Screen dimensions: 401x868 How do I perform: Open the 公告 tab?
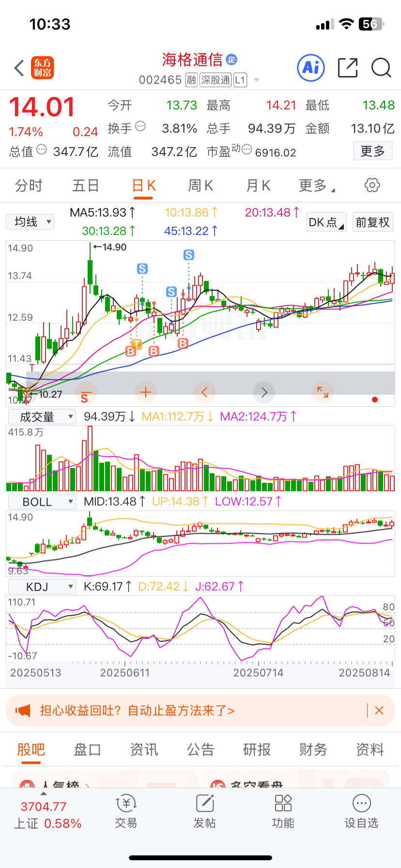coord(200,750)
